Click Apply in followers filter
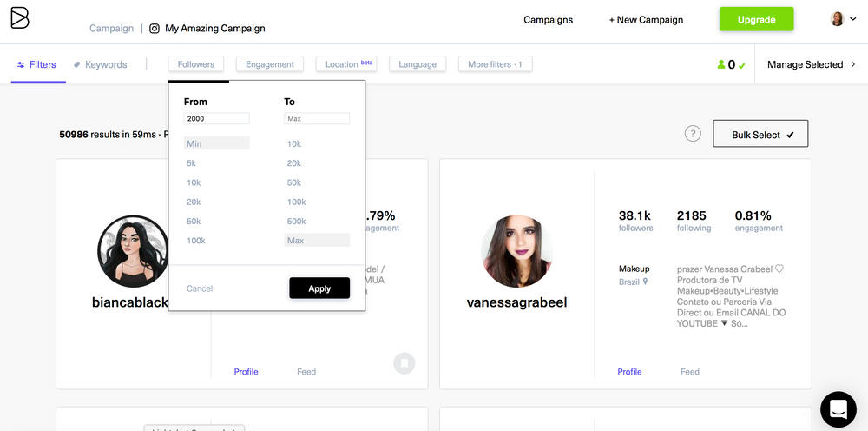Screen dimensions: 868x431 (x=319, y=288)
